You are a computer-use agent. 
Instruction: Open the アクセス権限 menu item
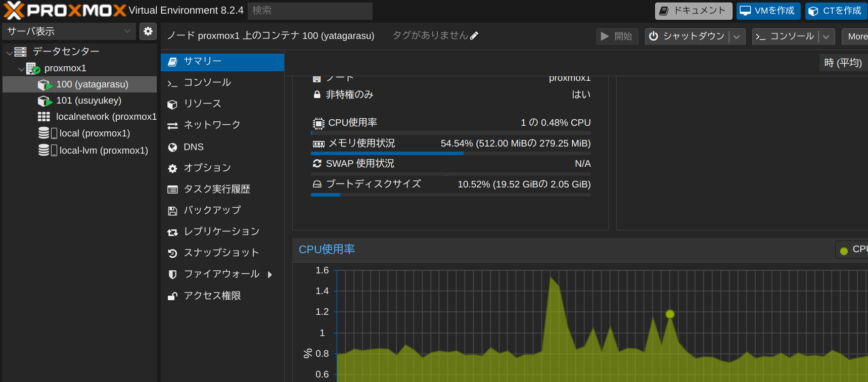pos(222,296)
